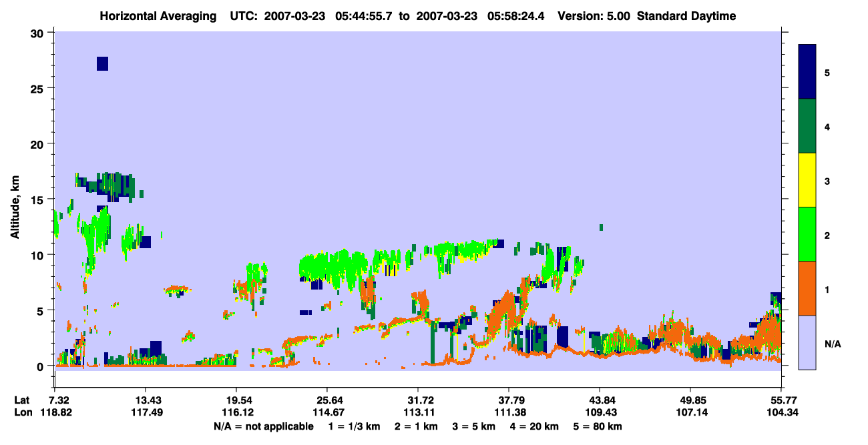Image resolution: width=868 pixels, height=445 pixels.
Task: Click the "1 = 1/3 km" legend note
Action: (x=354, y=426)
